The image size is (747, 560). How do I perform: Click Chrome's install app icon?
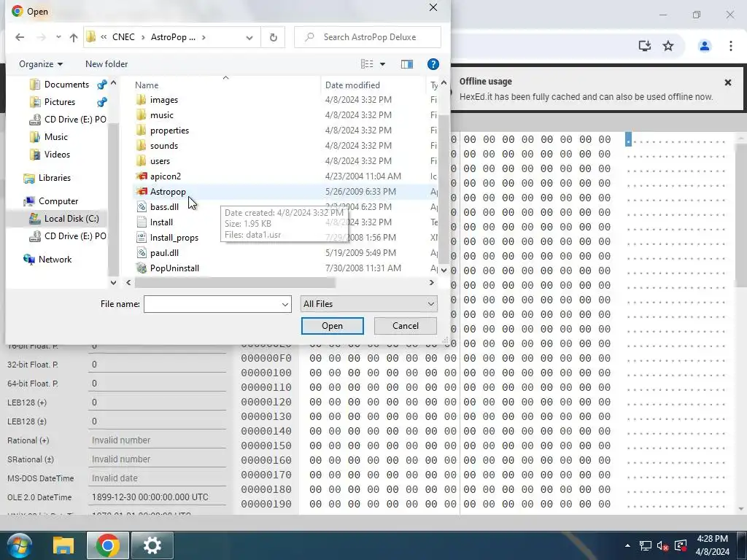tap(645, 46)
